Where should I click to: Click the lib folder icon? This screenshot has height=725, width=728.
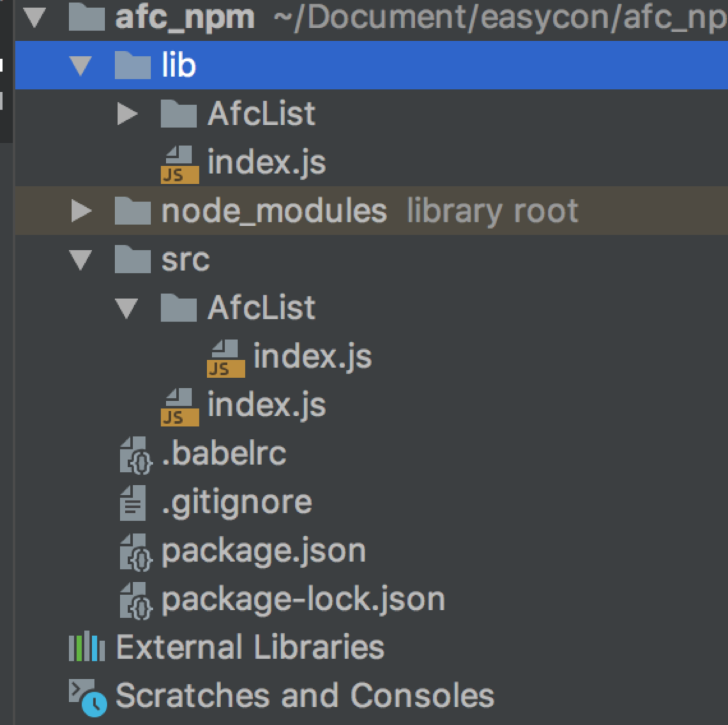click(132, 66)
